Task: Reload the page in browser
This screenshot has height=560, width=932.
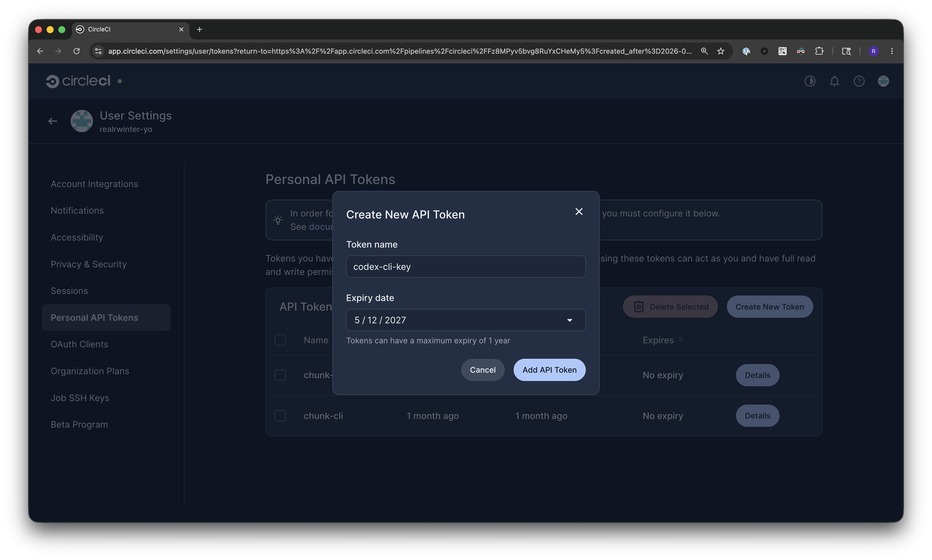Action: (x=76, y=51)
